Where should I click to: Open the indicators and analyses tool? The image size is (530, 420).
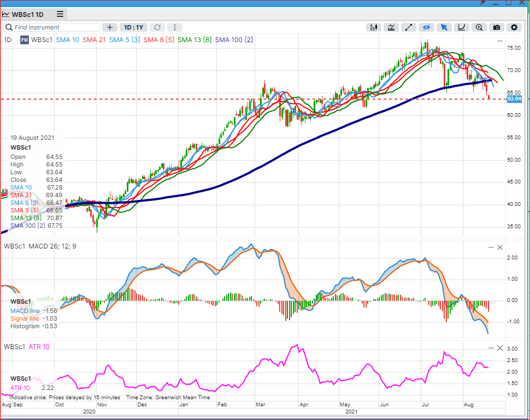tap(391, 27)
